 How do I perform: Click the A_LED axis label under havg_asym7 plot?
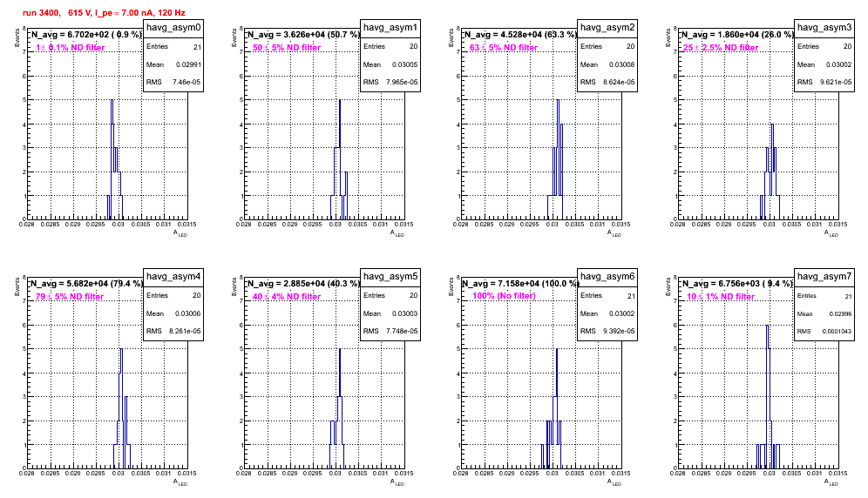[831, 482]
